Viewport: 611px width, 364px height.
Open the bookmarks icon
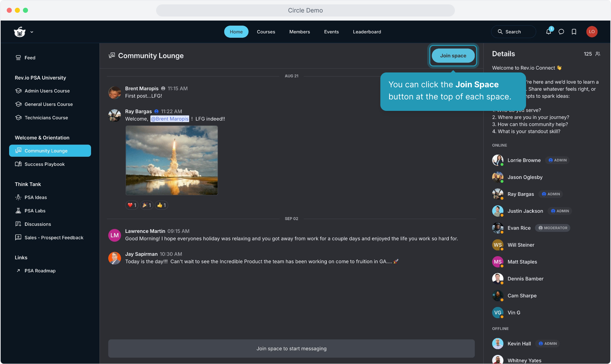pyautogui.click(x=574, y=32)
